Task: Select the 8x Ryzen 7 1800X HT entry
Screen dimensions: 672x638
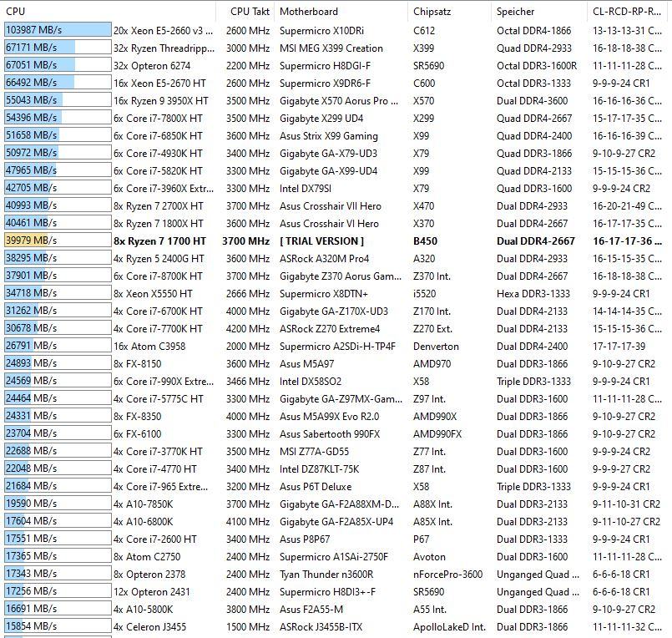Action: pyautogui.click(x=158, y=225)
